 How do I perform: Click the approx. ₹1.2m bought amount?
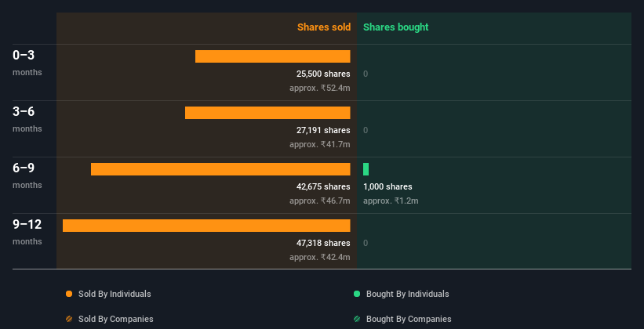click(391, 201)
